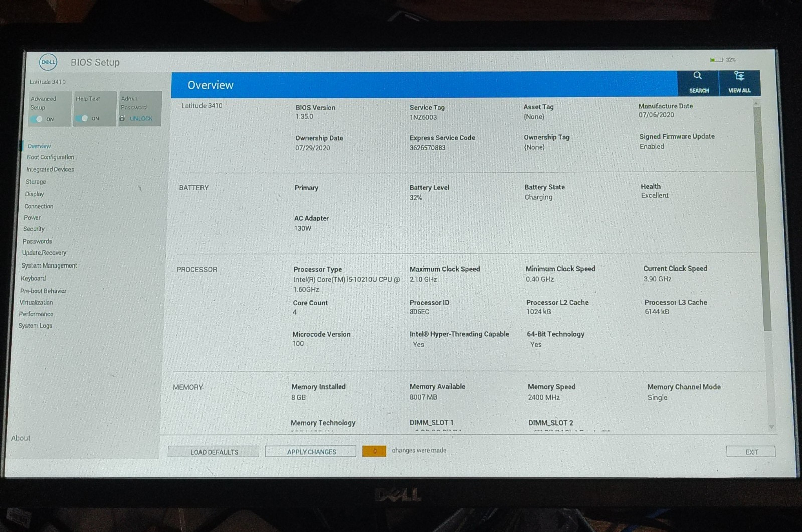Click Signed Firmware Update Enabled value

pyautogui.click(x=652, y=146)
